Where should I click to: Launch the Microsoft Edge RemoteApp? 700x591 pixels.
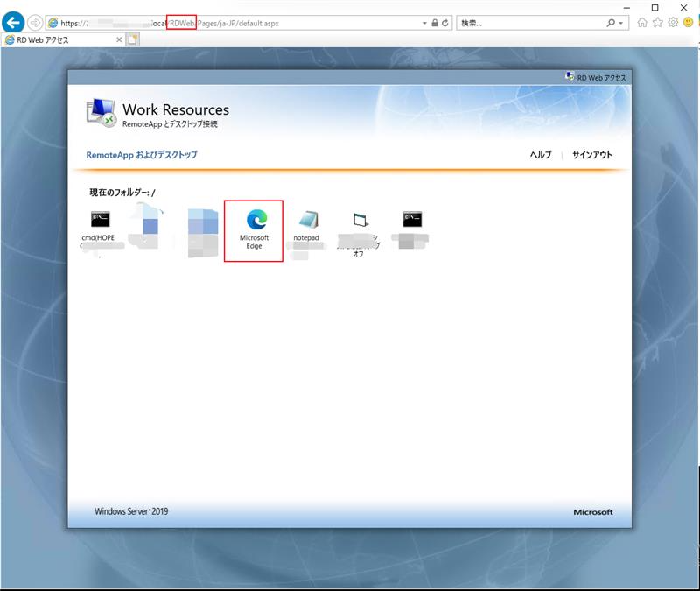[254, 230]
